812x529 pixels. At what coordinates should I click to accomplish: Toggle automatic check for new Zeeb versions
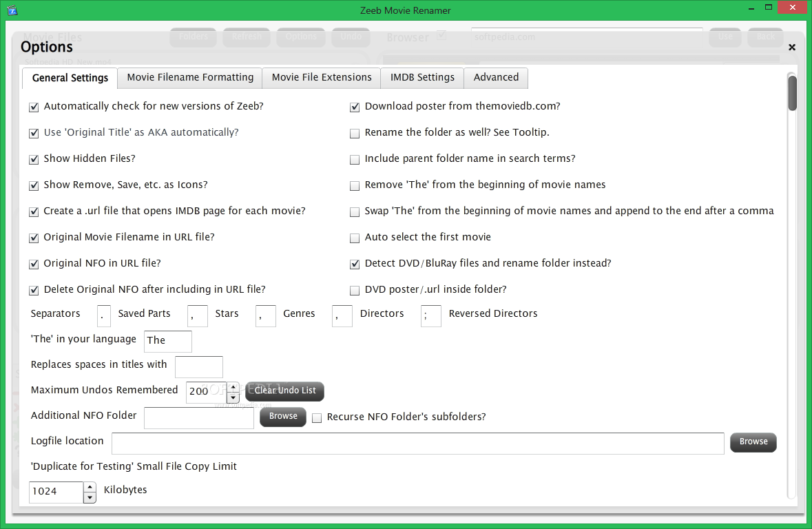click(x=34, y=107)
